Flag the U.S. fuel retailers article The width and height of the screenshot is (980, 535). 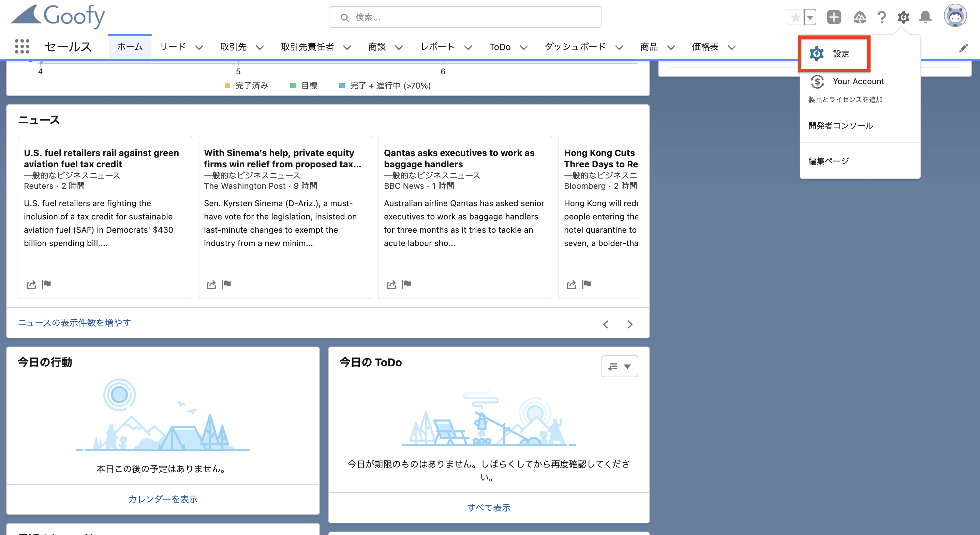click(x=46, y=284)
